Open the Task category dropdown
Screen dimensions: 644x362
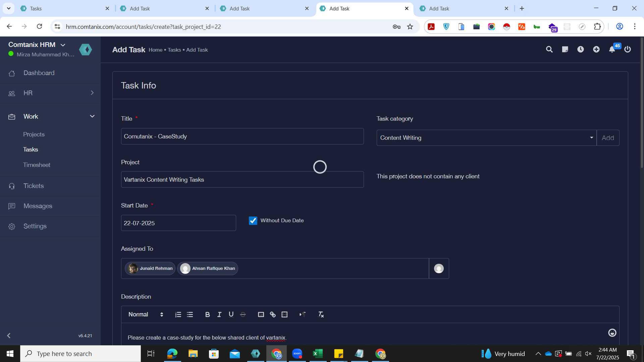(x=486, y=138)
